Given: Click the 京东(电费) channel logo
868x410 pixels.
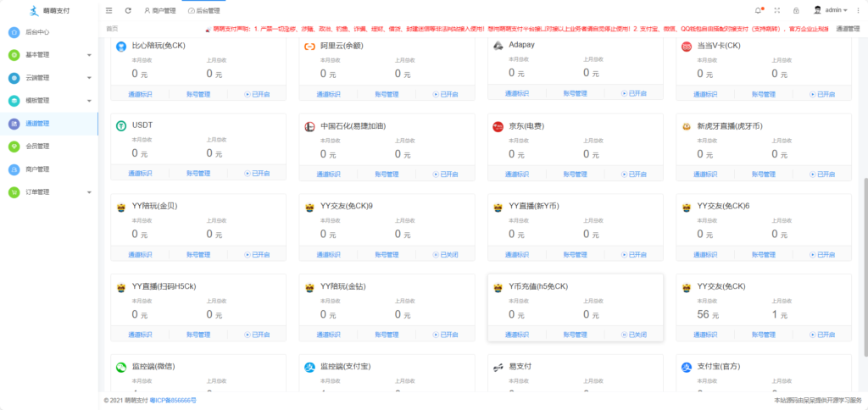Looking at the screenshot, I should [x=498, y=127].
